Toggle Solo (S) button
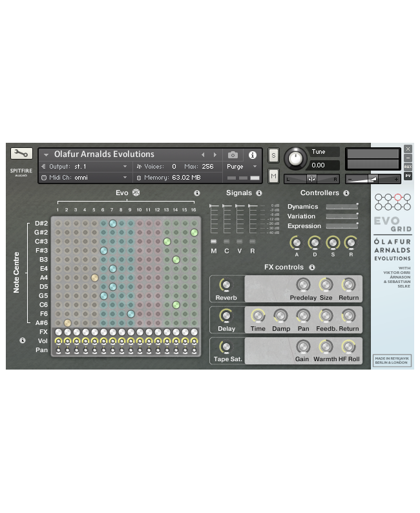 tap(273, 156)
